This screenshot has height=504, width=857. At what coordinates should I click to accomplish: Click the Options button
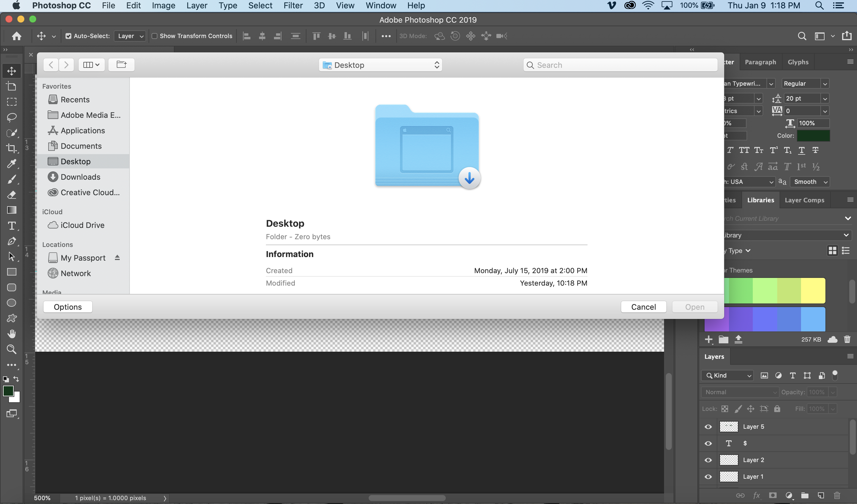[x=68, y=307]
